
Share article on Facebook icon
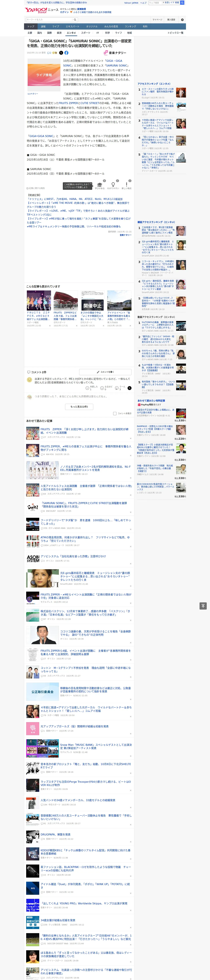tap(66, 53)
